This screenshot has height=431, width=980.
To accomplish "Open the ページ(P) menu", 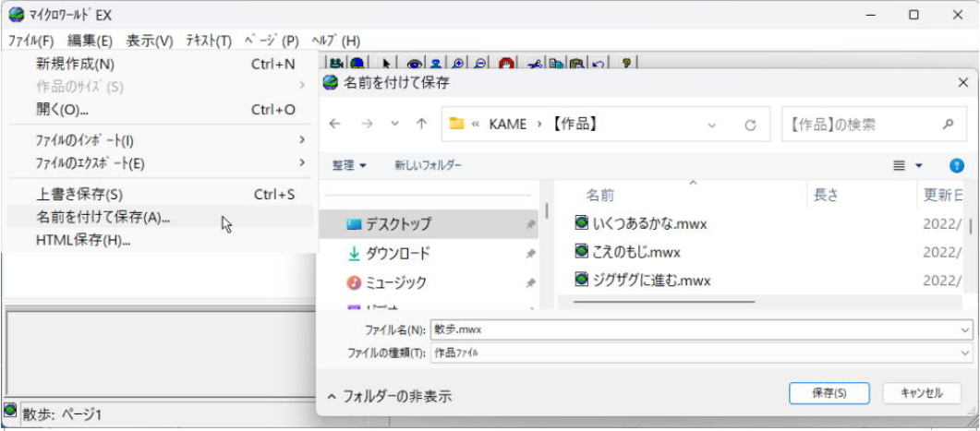I will 272,42.
